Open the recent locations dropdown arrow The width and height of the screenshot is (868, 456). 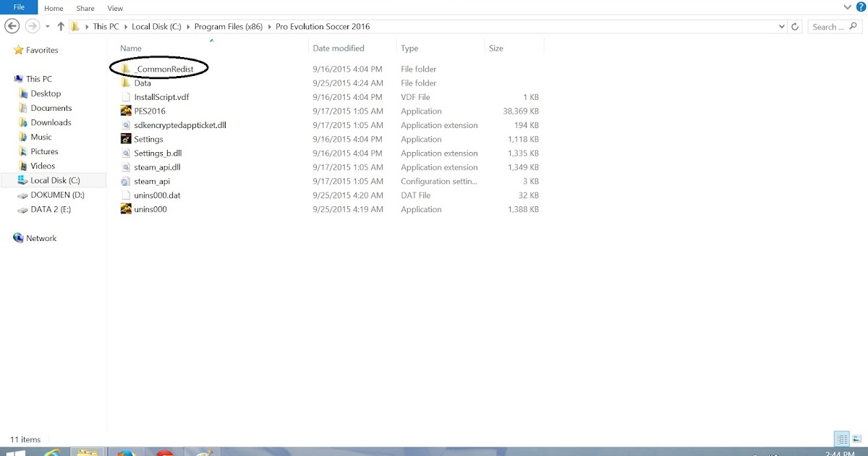(48, 27)
